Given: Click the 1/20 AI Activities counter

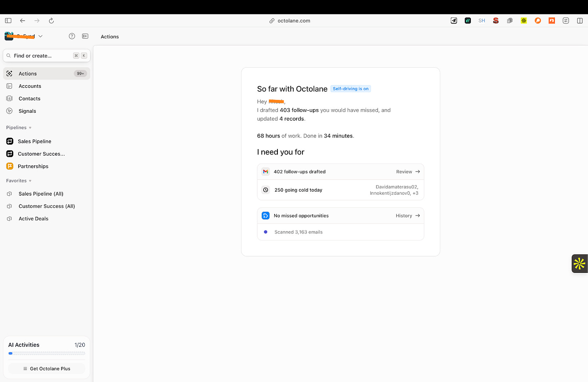Looking at the screenshot, I should (80, 345).
